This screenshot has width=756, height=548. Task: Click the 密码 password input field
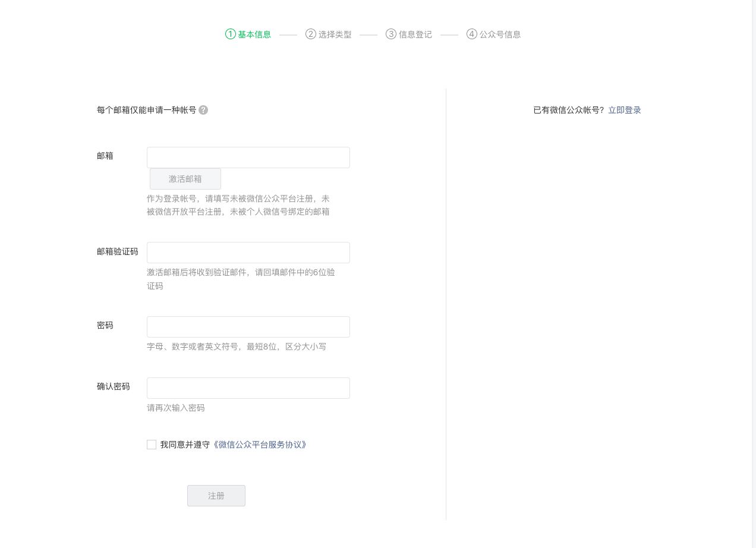(x=248, y=326)
